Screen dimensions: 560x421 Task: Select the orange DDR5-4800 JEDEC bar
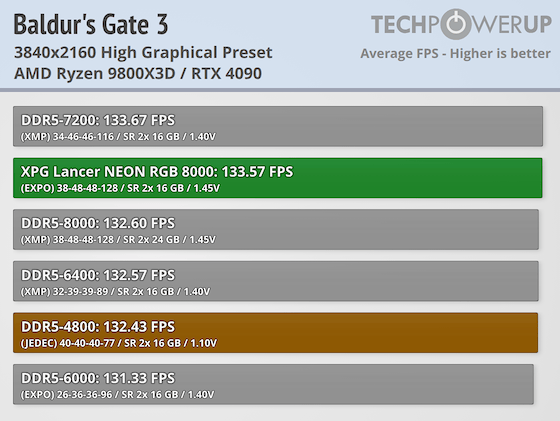275,333
